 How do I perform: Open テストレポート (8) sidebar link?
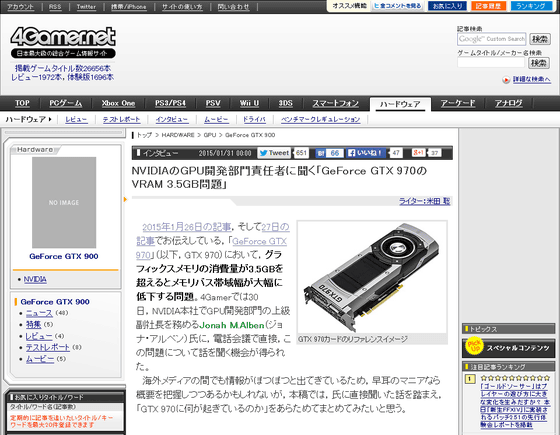coord(48,347)
